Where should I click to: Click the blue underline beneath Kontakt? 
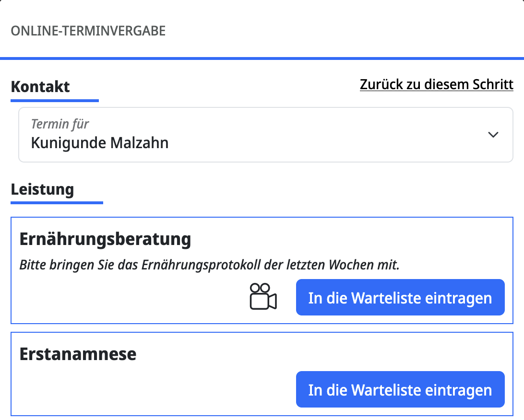tap(54, 101)
